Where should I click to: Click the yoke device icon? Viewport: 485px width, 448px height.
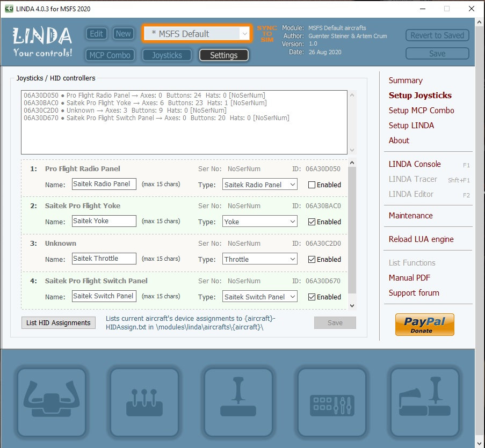pos(52,402)
